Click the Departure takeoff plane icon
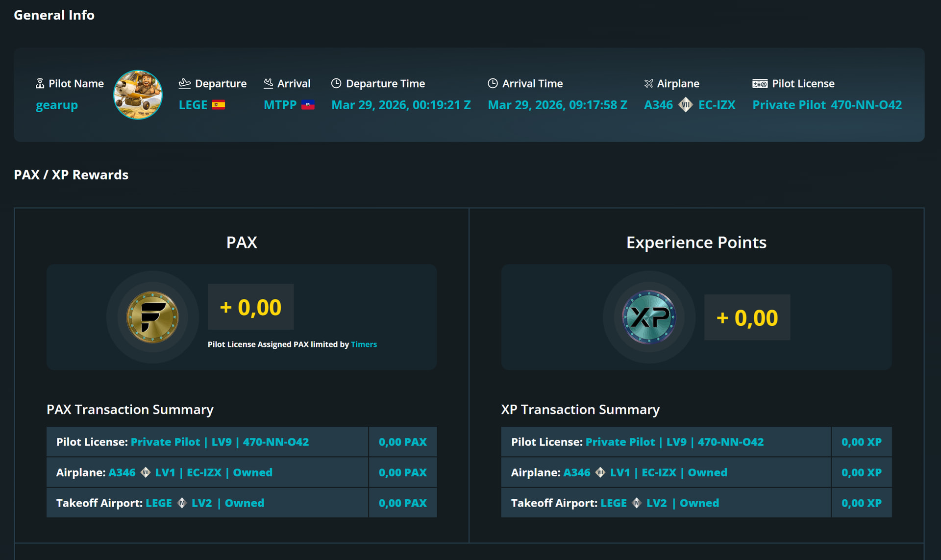Screen dimensions: 941x560 coord(184,84)
